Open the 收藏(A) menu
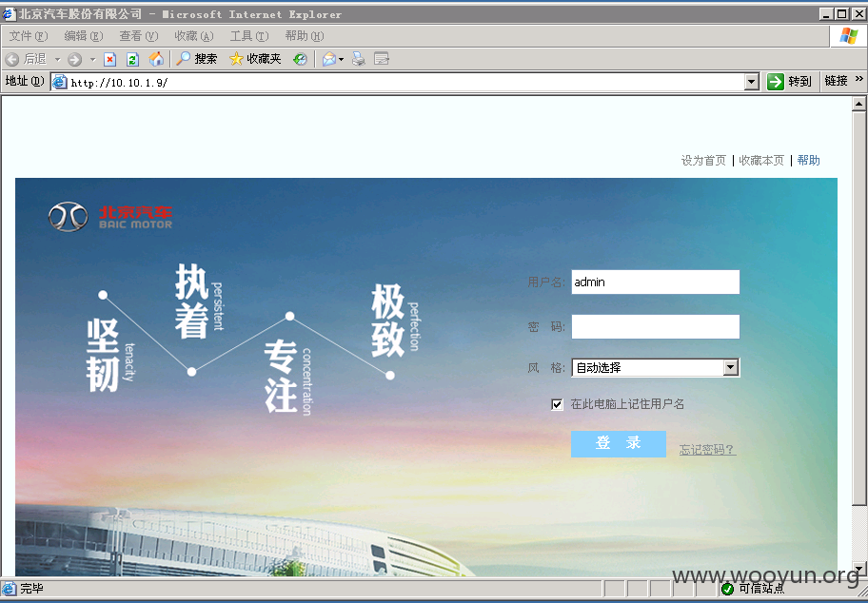Screen dimensions: 868x603 coord(194,36)
